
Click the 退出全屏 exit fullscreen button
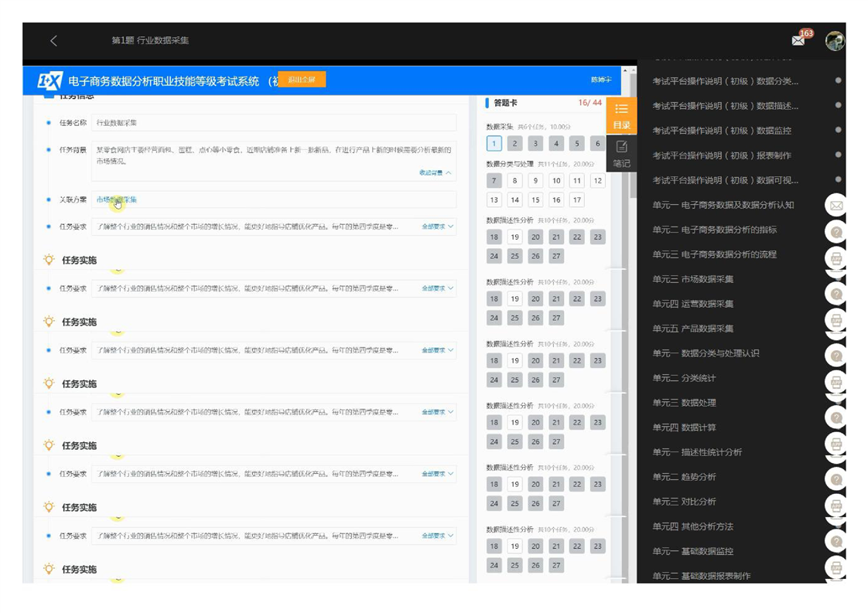tap(302, 80)
